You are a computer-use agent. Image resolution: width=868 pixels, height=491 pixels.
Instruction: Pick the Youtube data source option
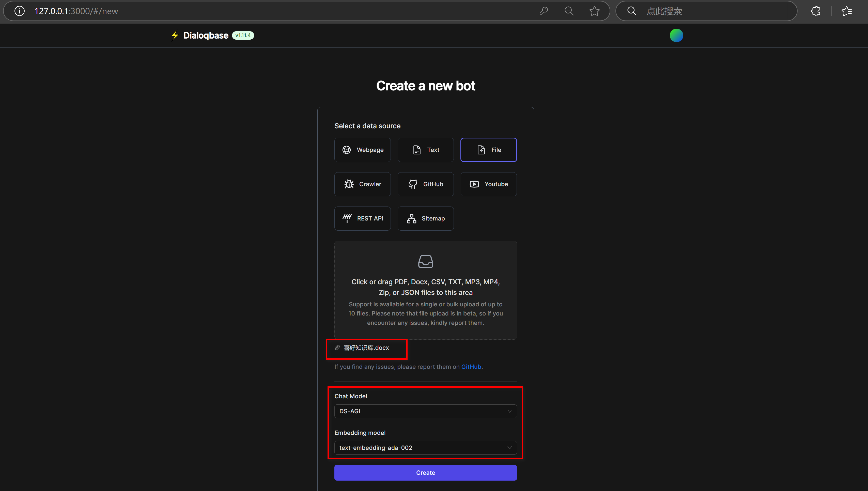pyautogui.click(x=488, y=184)
